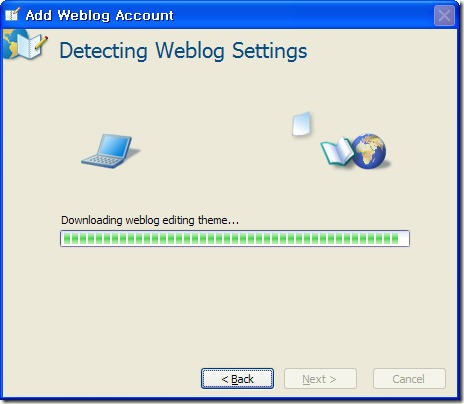The image size is (464, 404).
Task: Click the flying paper document icon
Action: point(302,124)
